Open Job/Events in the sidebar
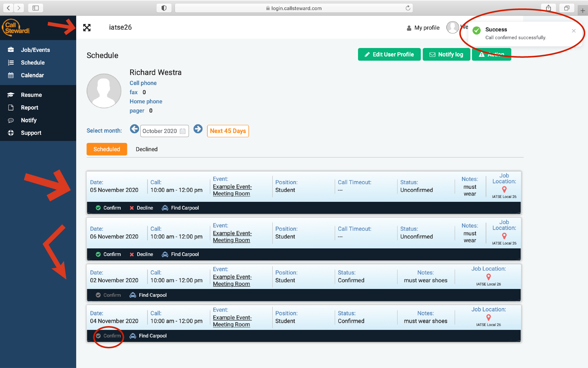588x368 pixels. pyautogui.click(x=35, y=50)
